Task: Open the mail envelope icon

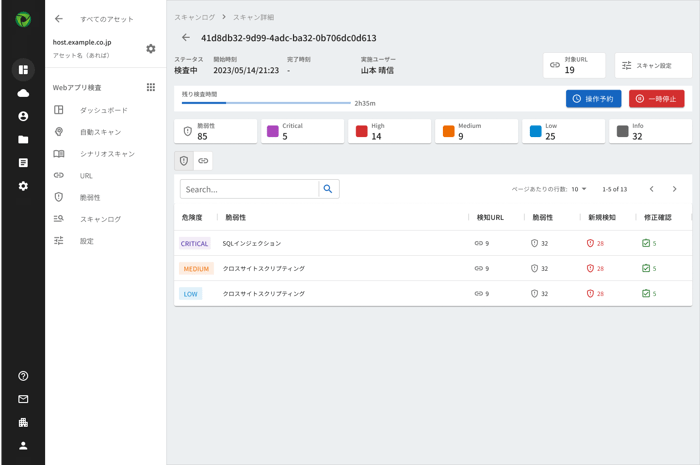Action: coord(23,399)
